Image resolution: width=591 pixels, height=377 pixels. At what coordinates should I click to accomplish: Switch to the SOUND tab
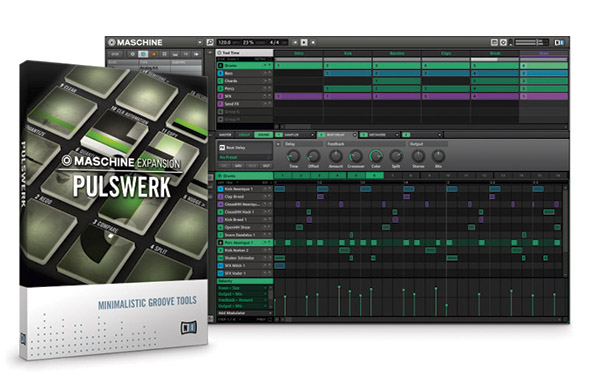263,135
